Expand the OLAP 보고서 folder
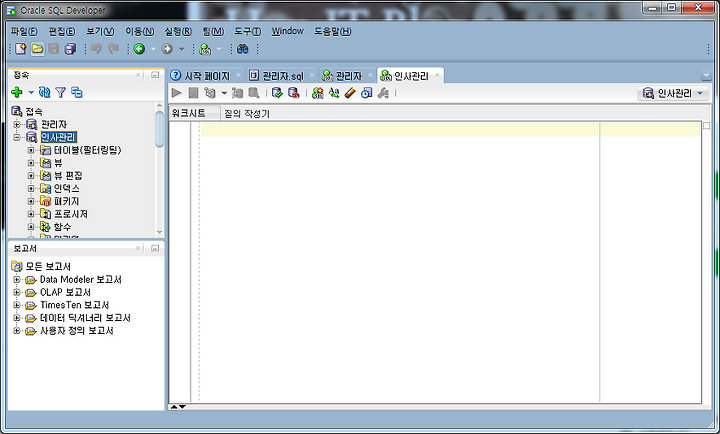 (17, 292)
